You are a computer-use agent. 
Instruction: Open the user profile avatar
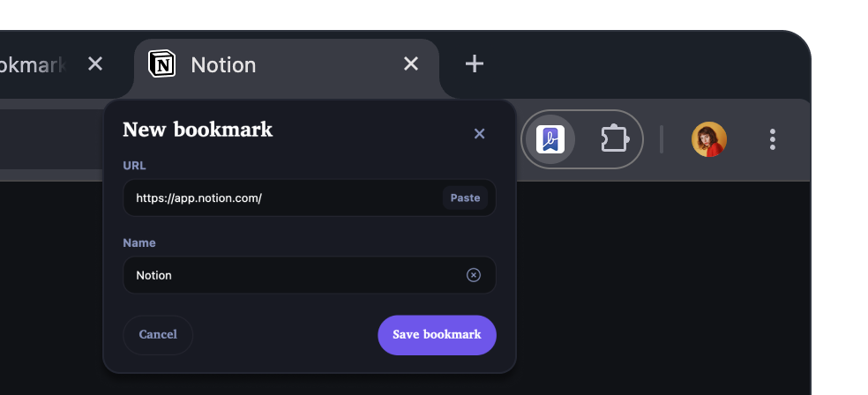click(x=708, y=139)
